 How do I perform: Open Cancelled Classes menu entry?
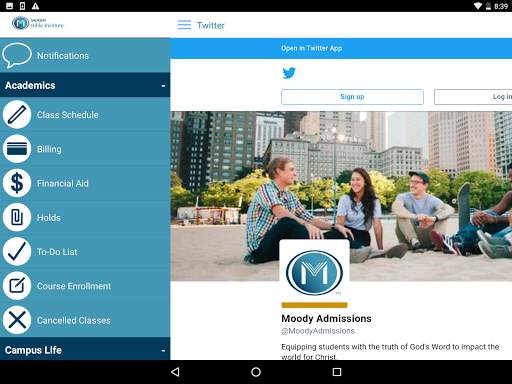pyautogui.click(x=85, y=320)
